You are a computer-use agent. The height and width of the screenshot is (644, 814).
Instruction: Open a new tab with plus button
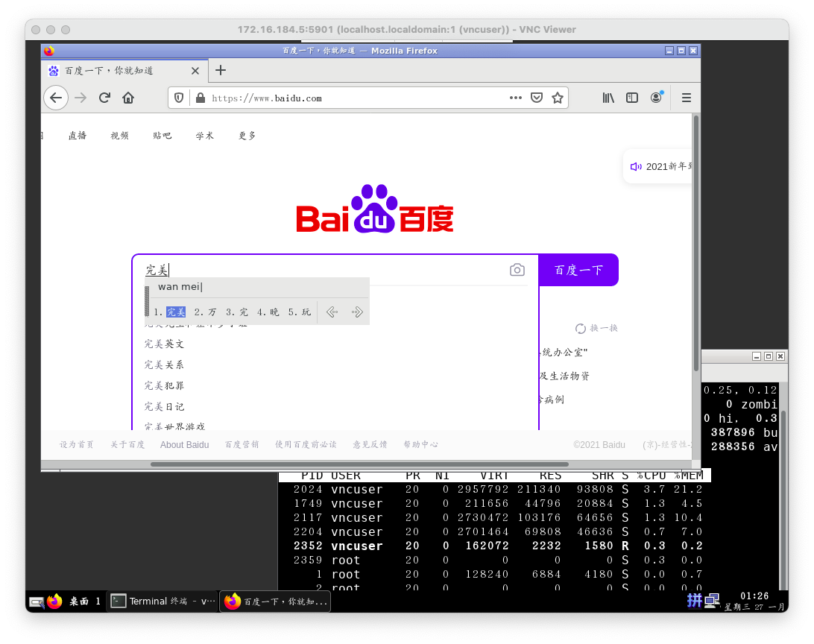click(x=221, y=70)
